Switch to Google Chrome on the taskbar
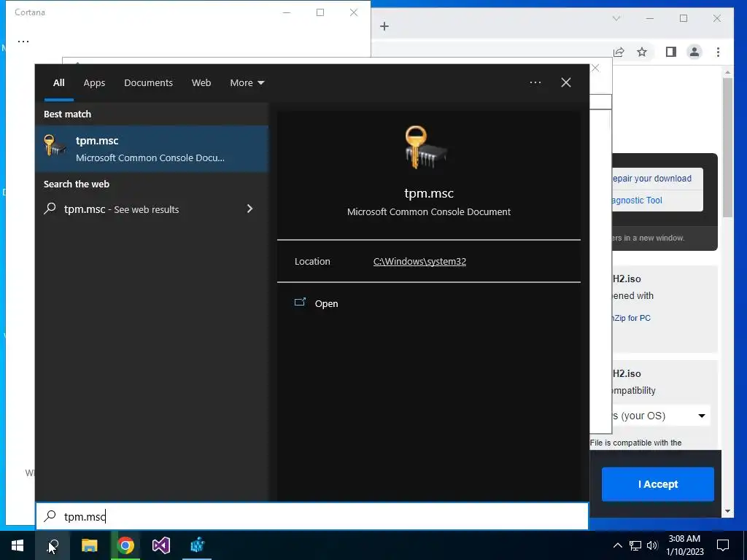Screen dimensions: 747x560 pyautogui.click(x=125, y=545)
